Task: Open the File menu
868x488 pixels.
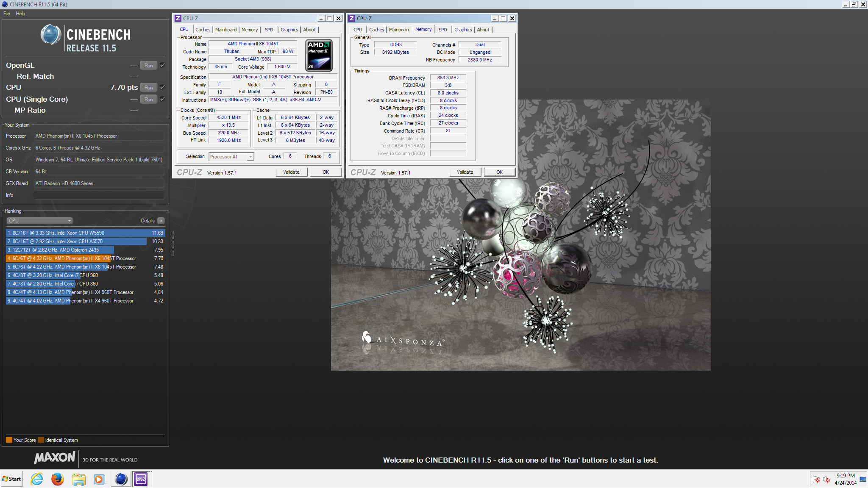Action: pyautogui.click(x=7, y=14)
